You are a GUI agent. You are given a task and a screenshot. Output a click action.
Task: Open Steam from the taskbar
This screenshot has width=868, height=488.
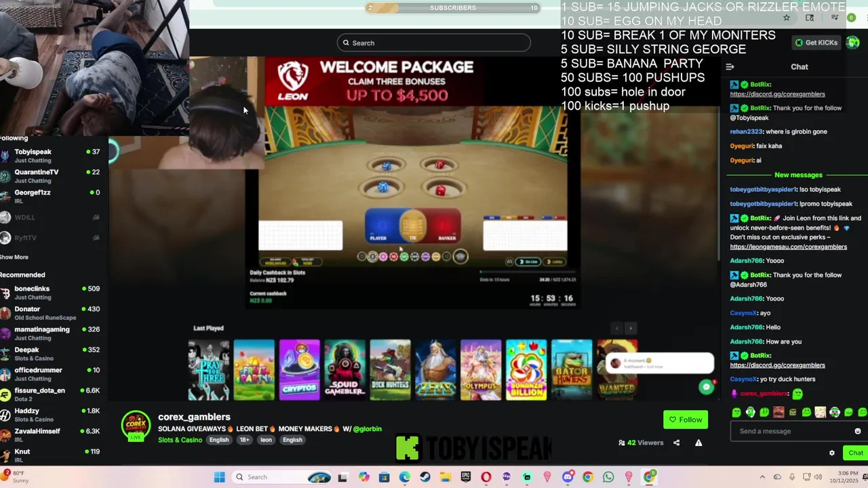(x=425, y=477)
